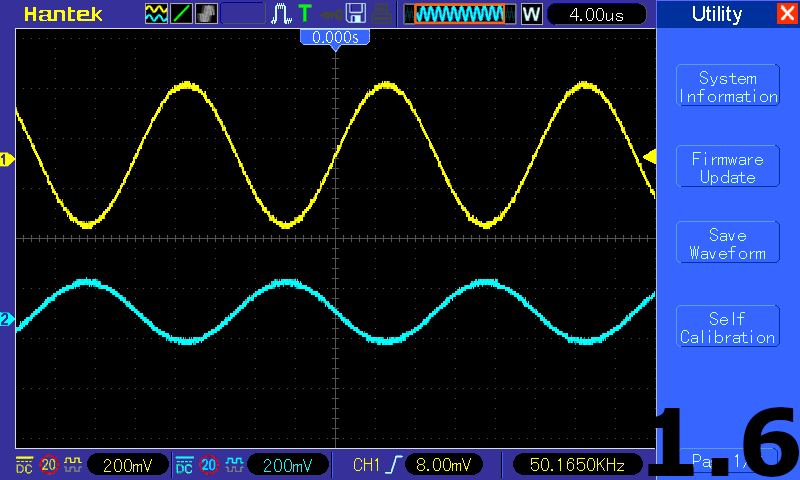Click the Hantek logo
Screen dimensions: 800x480
pyautogui.click(x=63, y=14)
